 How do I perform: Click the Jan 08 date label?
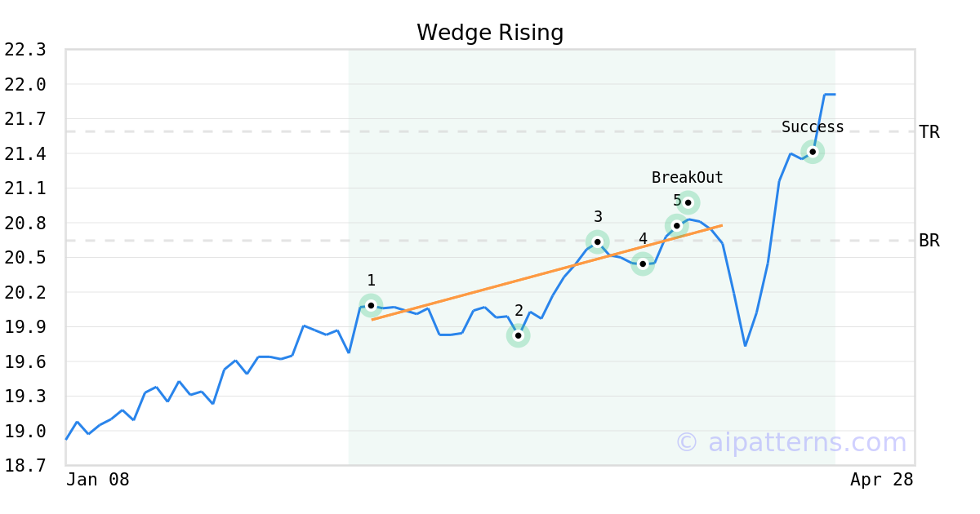click(97, 480)
